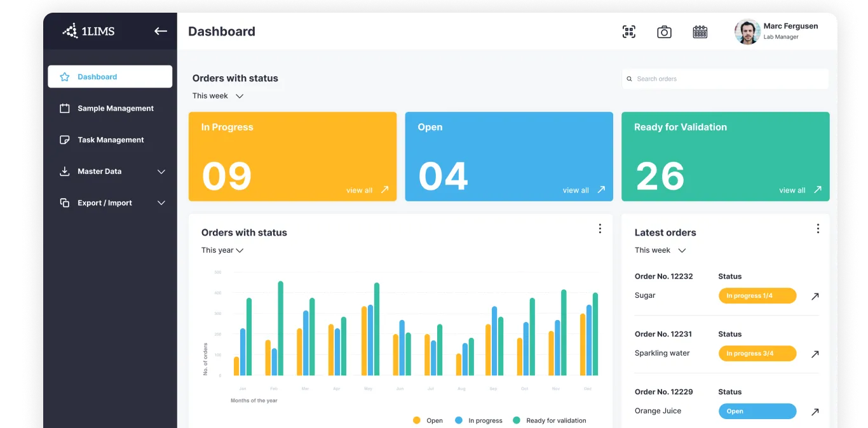Expand the Master Data menu
Image resolution: width=868 pixels, height=428 pixels.
coord(160,171)
